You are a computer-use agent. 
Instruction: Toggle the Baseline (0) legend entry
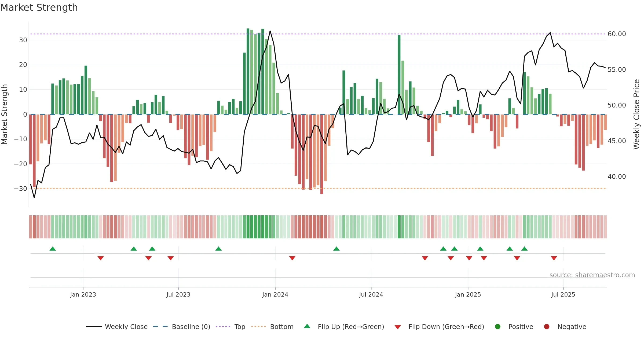click(182, 327)
